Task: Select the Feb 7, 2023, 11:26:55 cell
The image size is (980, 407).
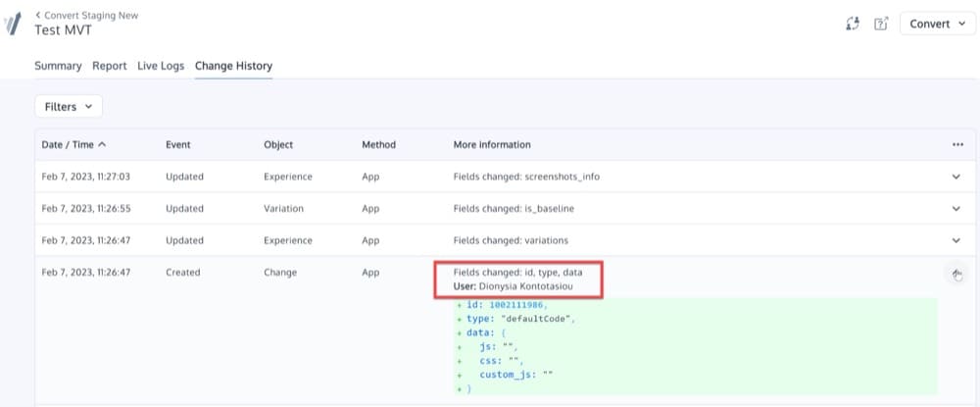Action: [85, 208]
